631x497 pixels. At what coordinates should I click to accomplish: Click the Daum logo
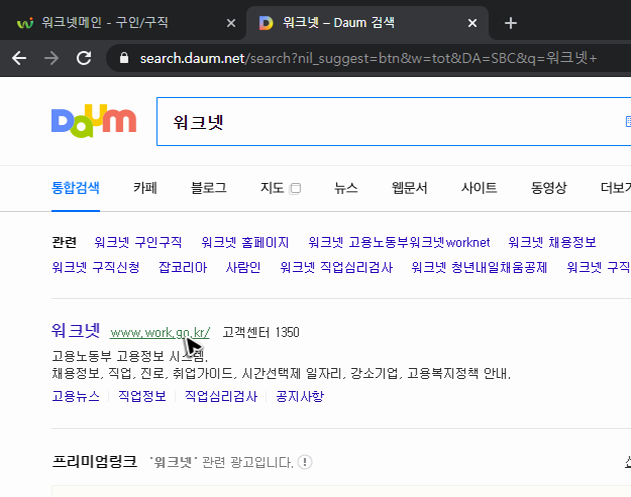click(x=94, y=121)
